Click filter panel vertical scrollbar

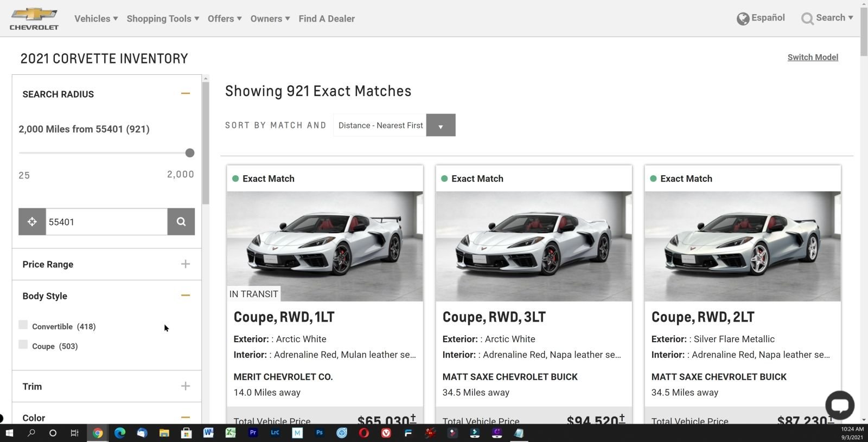pos(206,144)
